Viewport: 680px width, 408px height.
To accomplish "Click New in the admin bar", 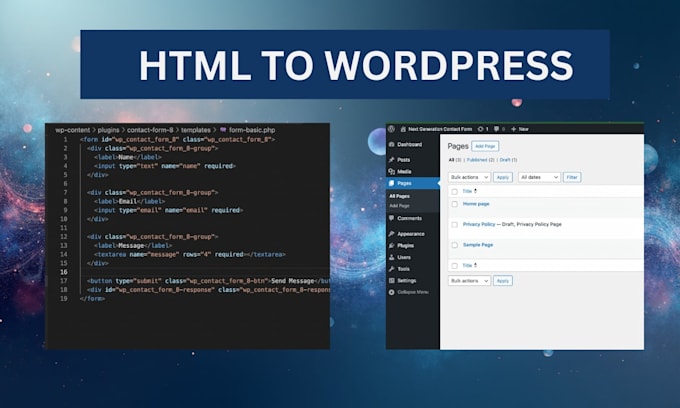I will click(523, 129).
